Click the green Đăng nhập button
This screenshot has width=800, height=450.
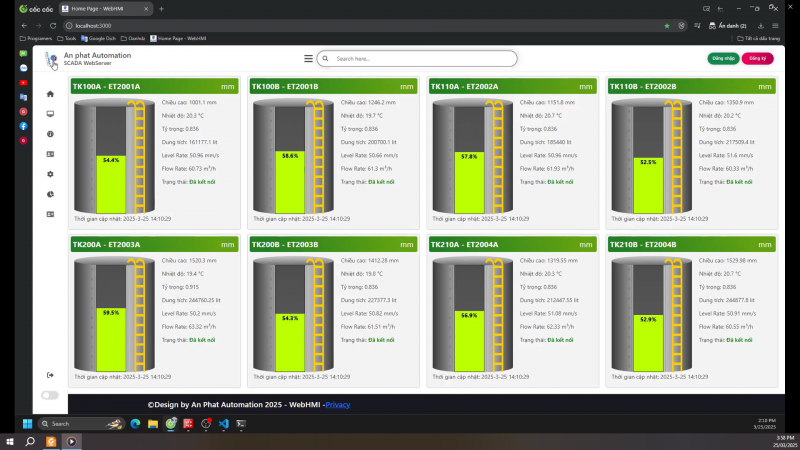pyautogui.click(x=722, y=59)
